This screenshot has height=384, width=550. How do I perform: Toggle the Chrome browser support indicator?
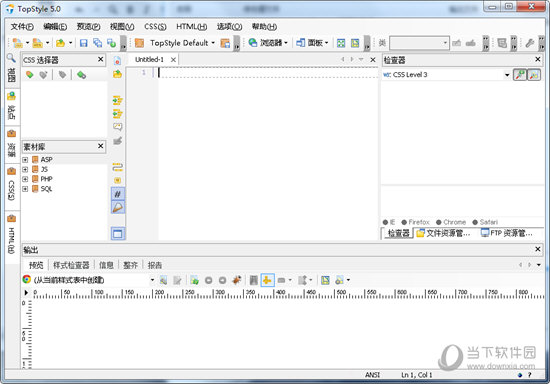pos(451,222)
